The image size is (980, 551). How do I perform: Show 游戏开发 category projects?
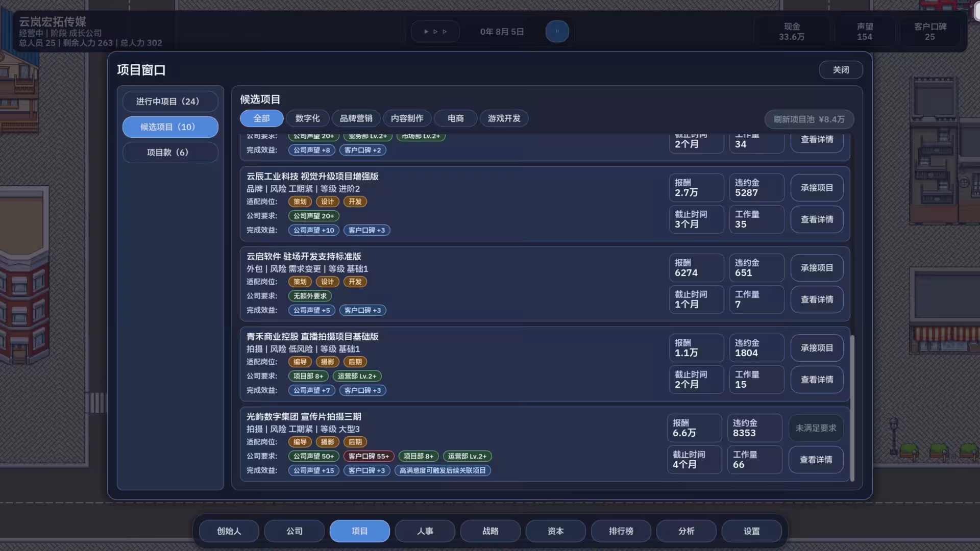tap(504, 118)
